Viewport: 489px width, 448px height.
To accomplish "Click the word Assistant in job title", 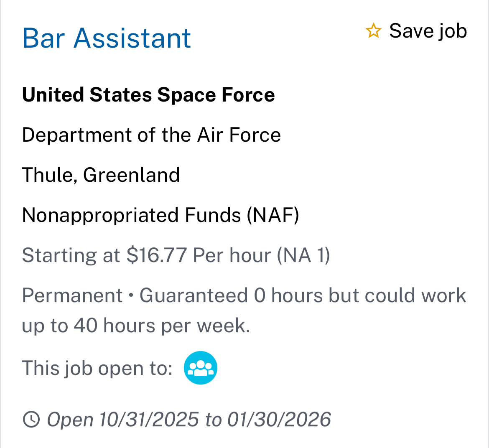I will [132, 38].
